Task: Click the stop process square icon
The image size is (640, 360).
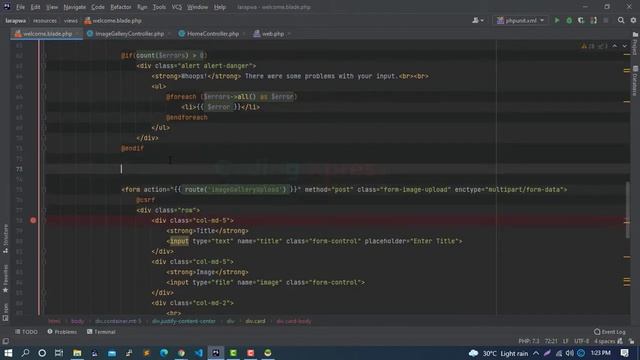Action: (x=606, y=20)
